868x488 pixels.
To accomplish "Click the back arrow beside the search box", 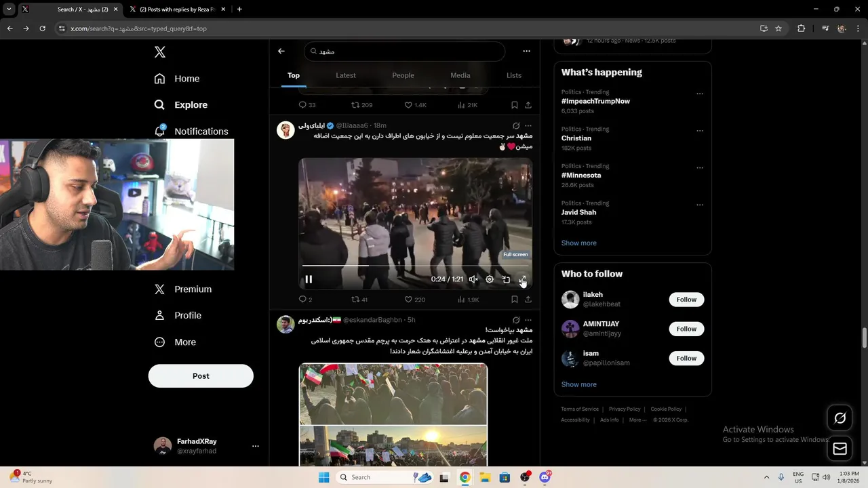I will [281, 51].
